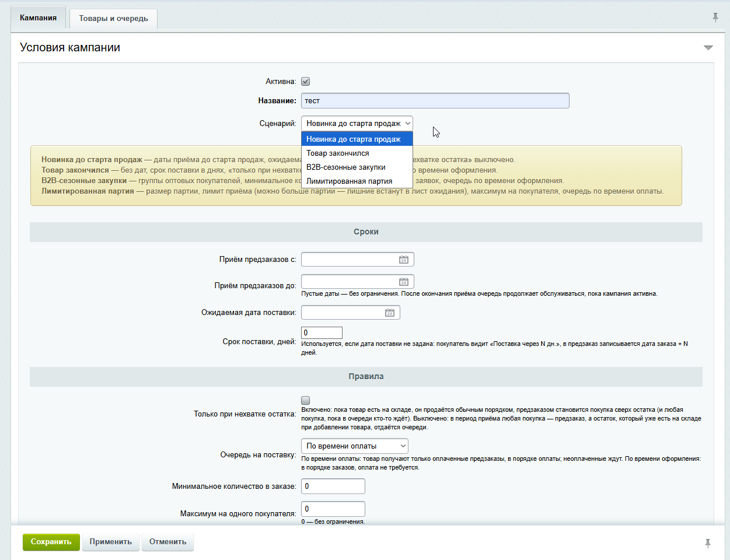This screenshot has width=730, height=560.
Task: Click the pin icon in the bottom button bar
Action: click(708, 543)
